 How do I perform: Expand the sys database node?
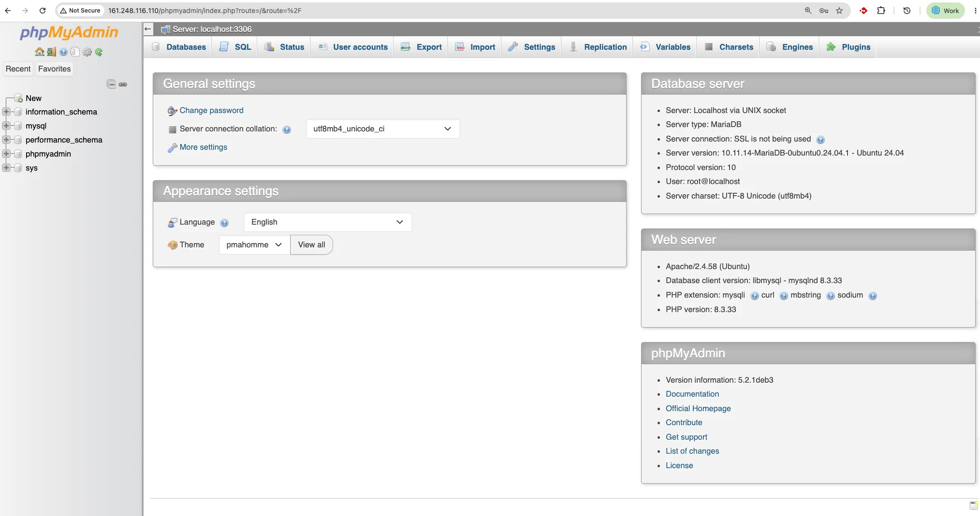coord(6,168)
